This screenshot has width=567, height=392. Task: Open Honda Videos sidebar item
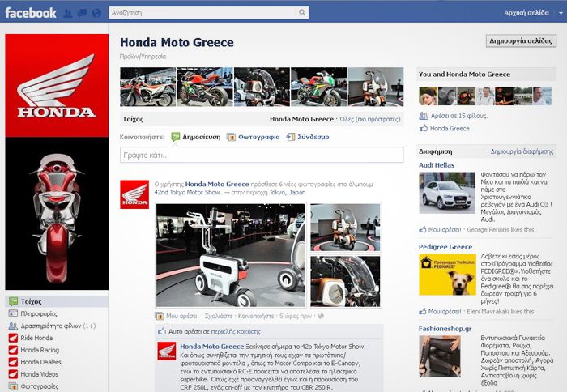point(40,374)
